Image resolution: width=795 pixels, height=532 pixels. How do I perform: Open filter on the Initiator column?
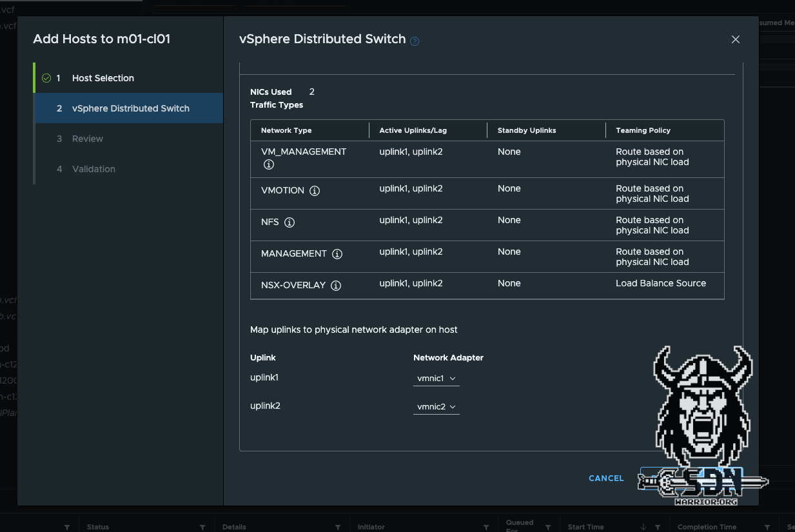(487, 527)
